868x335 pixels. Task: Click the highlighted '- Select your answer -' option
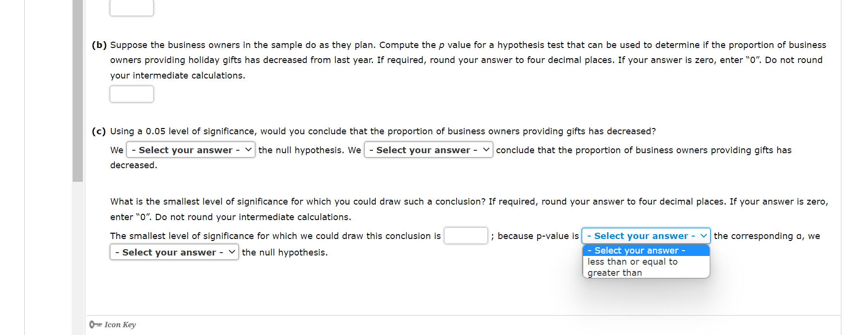coord(635,250)
